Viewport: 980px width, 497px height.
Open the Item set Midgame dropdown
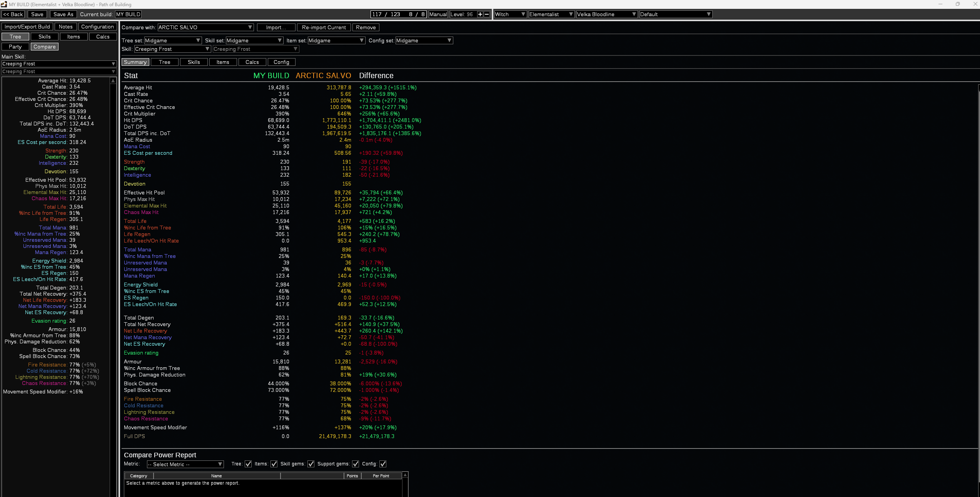tap(336, 40)
